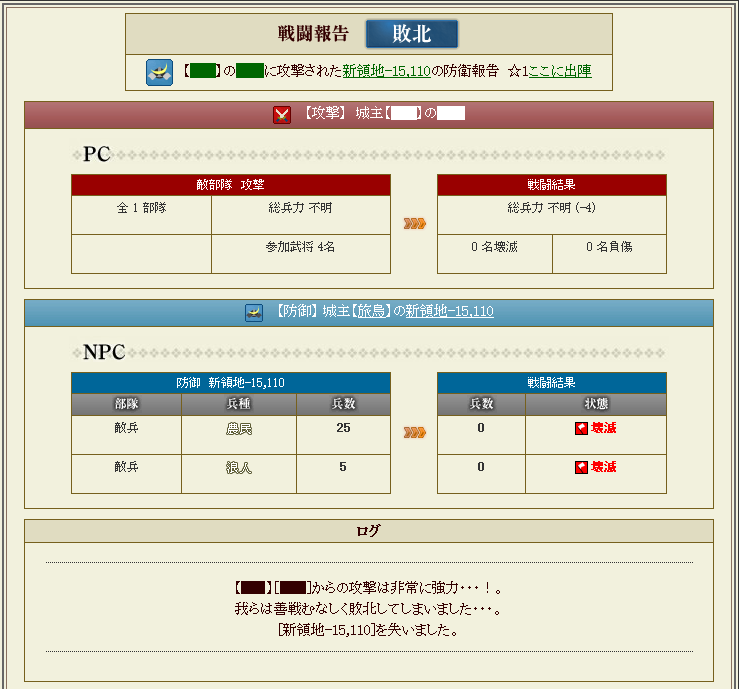Click the ここに出陣 link
The height and width of the screenshot is (689, 739).
coord(560,71)
